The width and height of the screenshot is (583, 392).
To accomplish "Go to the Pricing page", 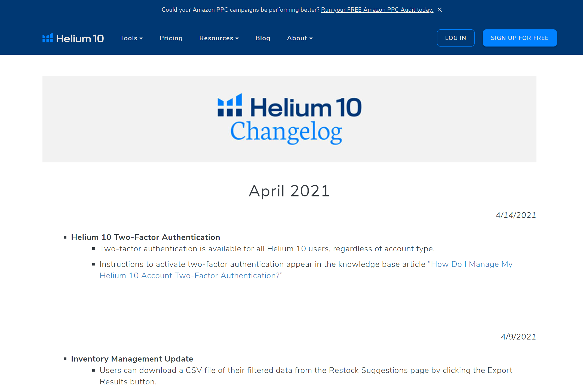I will [171, 38].
